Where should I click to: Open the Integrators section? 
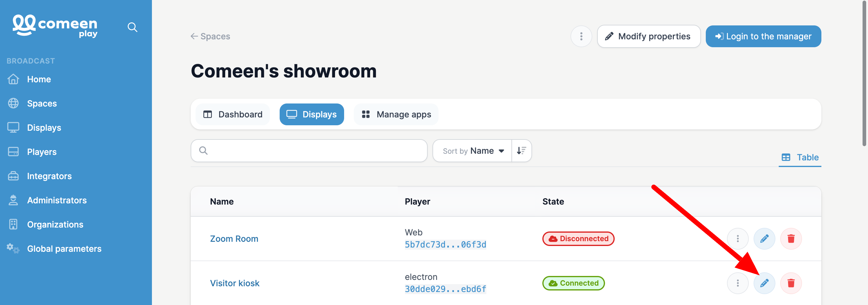[49, 176]
